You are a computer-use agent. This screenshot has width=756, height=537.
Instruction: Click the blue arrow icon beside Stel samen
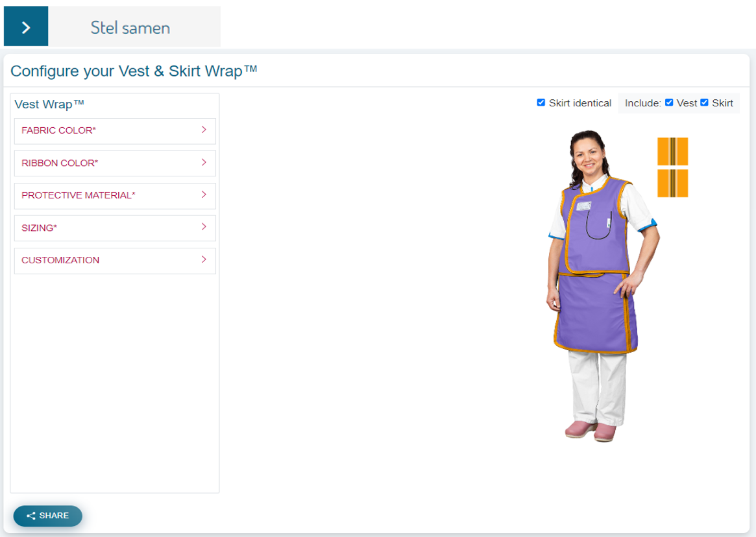[x=26, y=27]
